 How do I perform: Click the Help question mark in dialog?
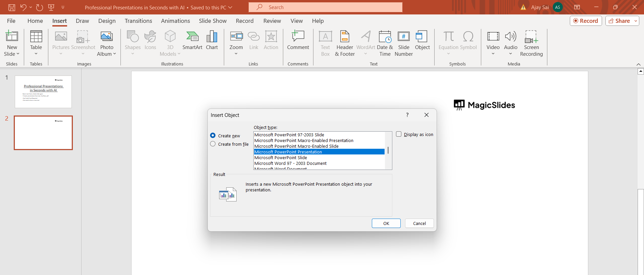(x=407, y=115)
